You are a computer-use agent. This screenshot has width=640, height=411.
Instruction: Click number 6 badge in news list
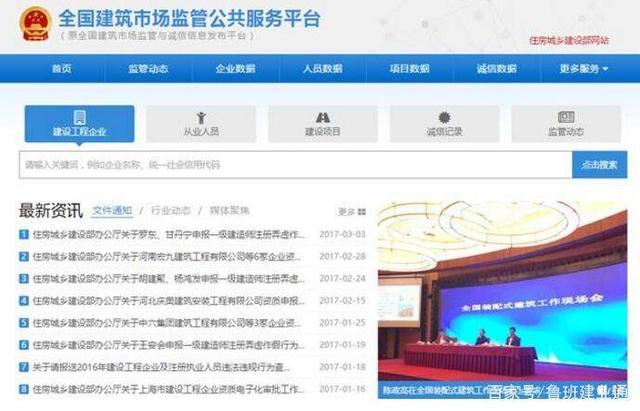pos(24,344)
